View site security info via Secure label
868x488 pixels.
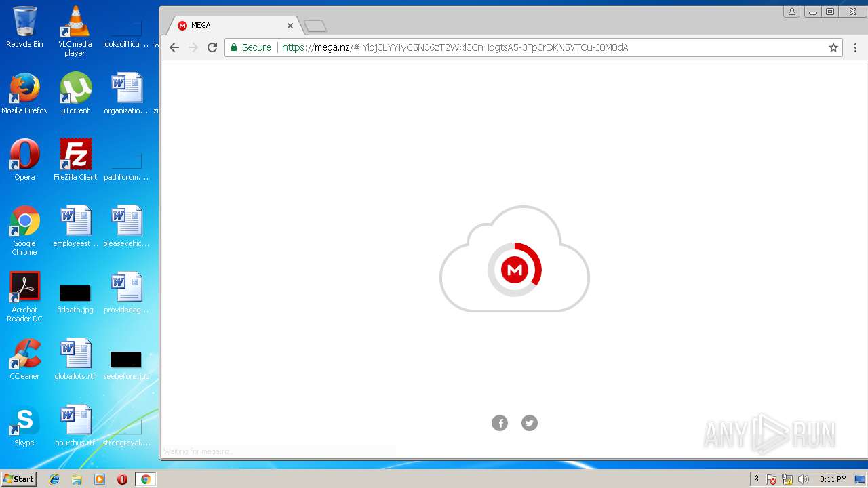point(251,47)
